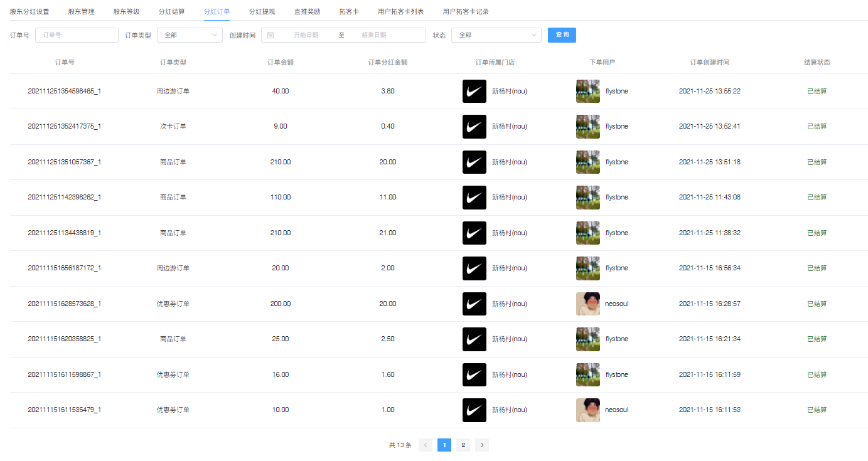
Task: Open store logo for order 202111151628573628_1
Action: tap(474, 304)
